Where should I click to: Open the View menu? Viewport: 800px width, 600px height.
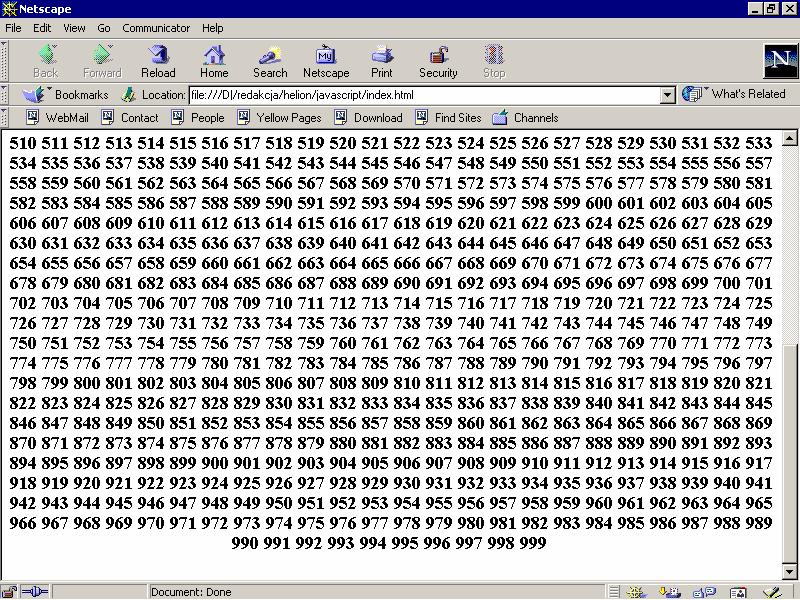[74, 28]
